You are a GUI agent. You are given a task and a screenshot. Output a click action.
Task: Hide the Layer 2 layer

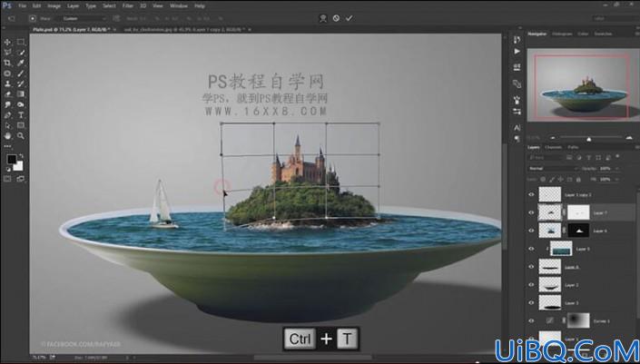tap(531, 284)
